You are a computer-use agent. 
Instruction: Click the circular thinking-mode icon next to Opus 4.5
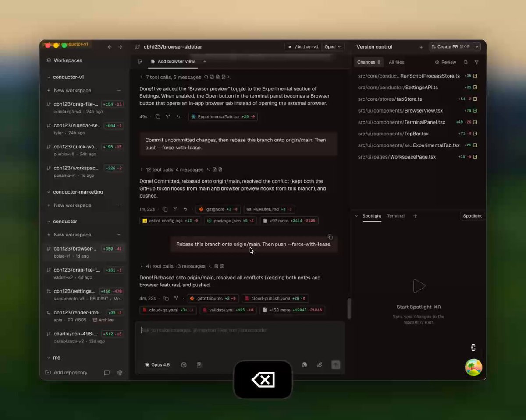click(x=184, y=365)
